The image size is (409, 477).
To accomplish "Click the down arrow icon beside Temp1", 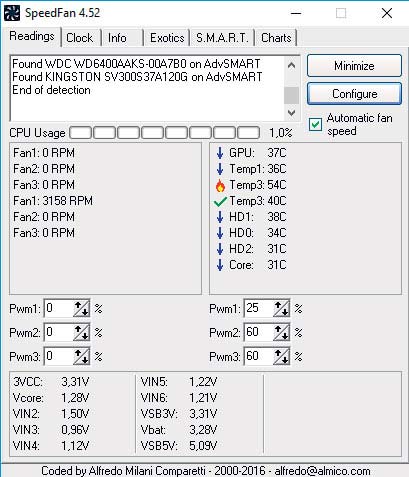I will tap(220, 169).
